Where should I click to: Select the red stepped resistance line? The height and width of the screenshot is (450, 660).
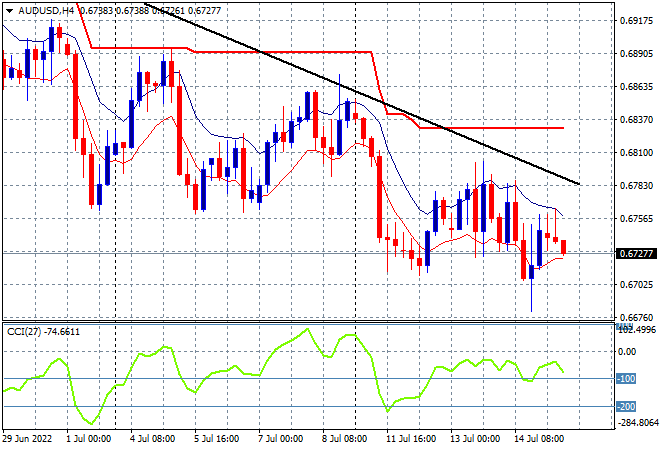click(x=295, y=52)
